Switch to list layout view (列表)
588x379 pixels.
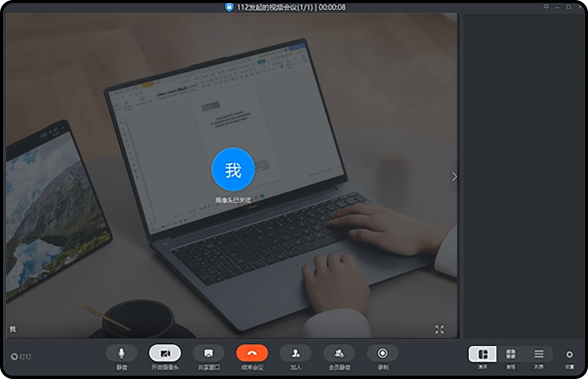point(539,354)
